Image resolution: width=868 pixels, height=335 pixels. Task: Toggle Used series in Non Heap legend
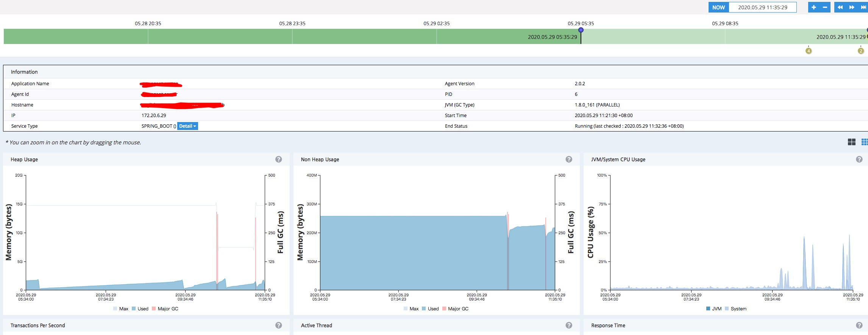(x=430, y=309)
